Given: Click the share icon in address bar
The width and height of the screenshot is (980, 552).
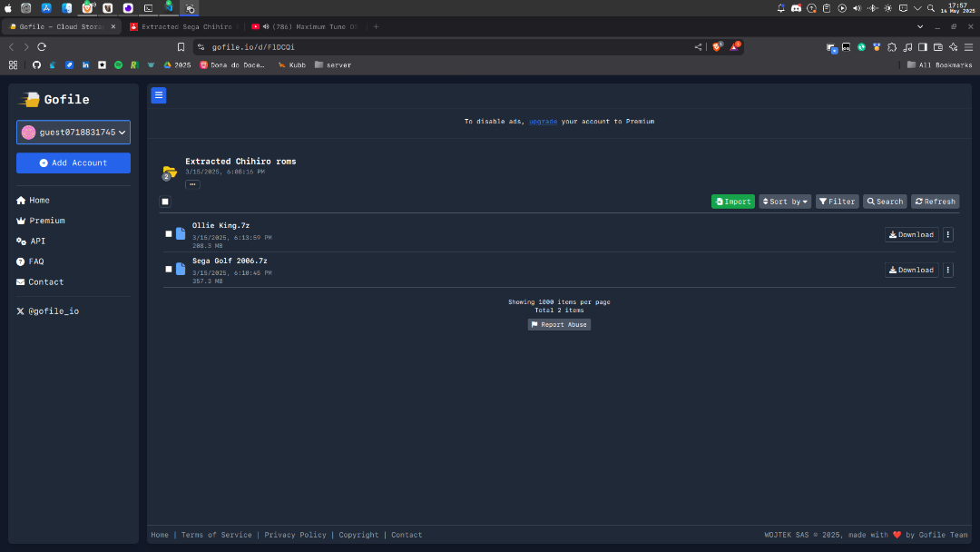Looking at the screenshot, I should pos(698,47).
